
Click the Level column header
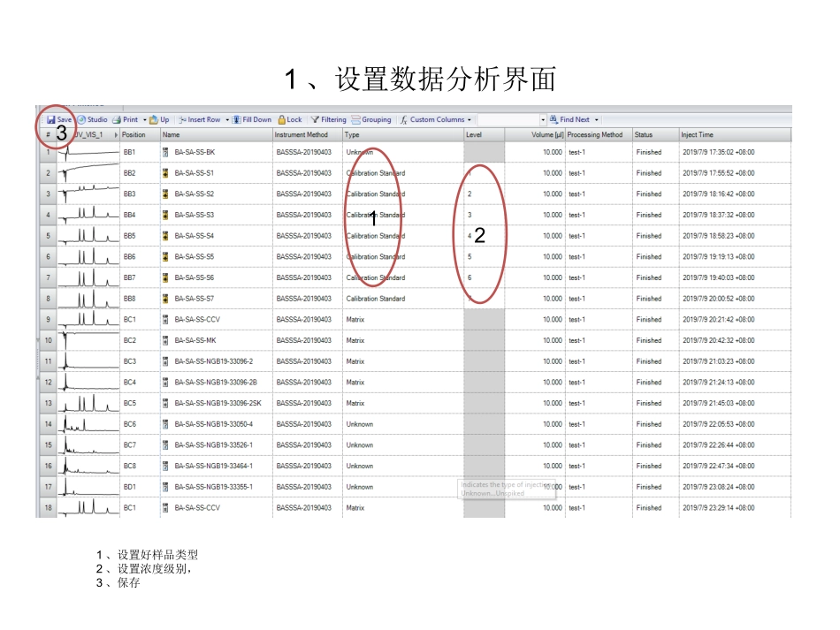(x=485, y=135)
